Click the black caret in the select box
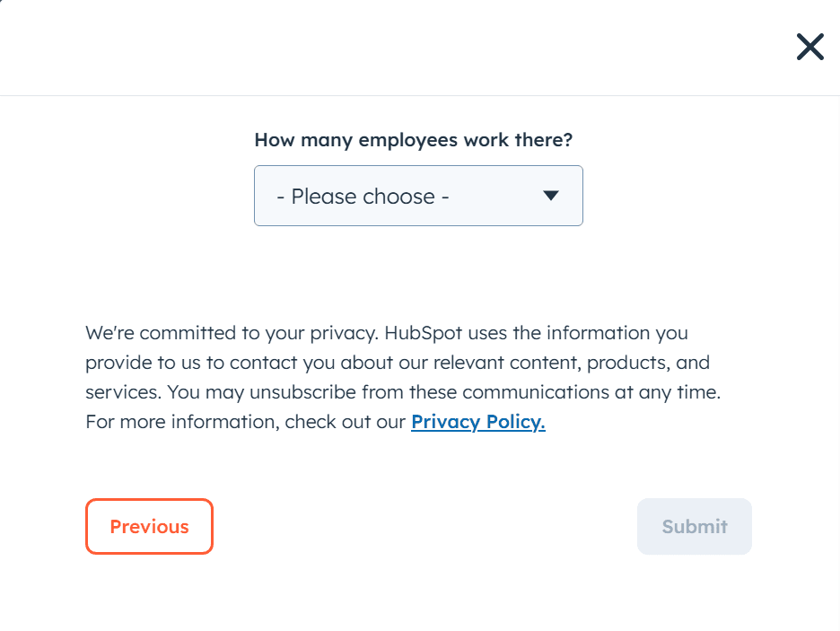840x631 pixels. [x=551, y=196]
